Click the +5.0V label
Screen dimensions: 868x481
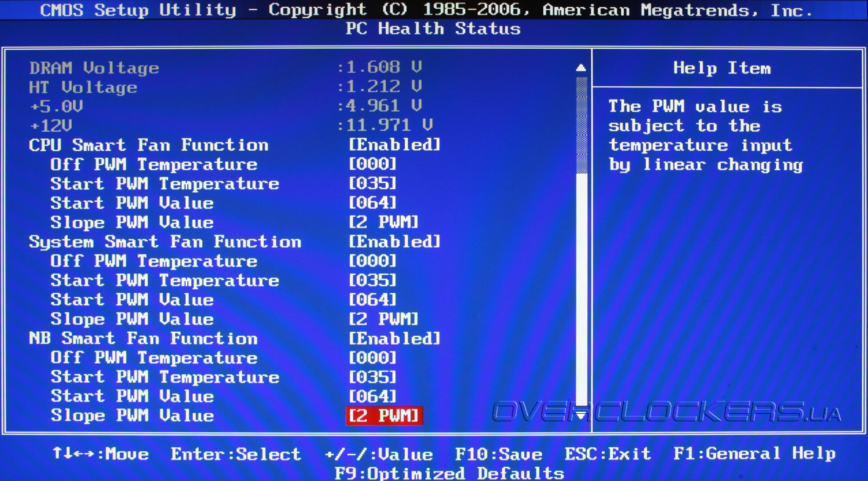[x=56, y=107]
